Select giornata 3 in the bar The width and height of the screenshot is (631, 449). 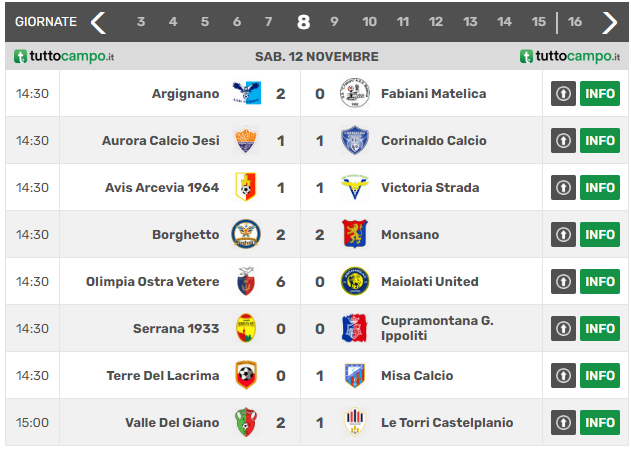(141, 22)
